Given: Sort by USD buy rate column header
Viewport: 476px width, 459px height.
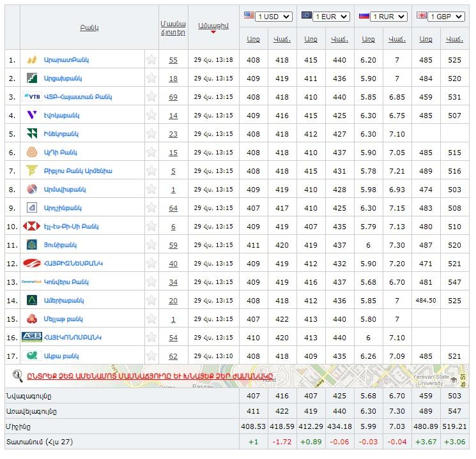Looking at the screenshot, I should point(253,40).
